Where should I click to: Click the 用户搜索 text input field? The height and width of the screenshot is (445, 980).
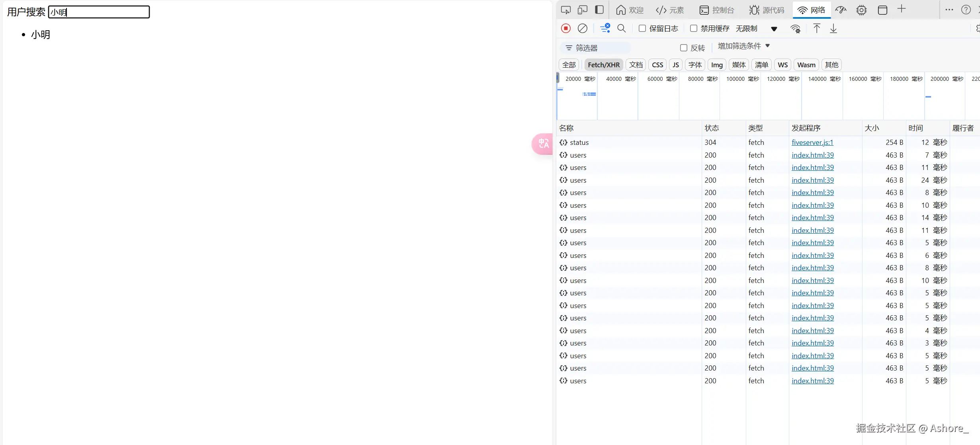coord(99,12)
